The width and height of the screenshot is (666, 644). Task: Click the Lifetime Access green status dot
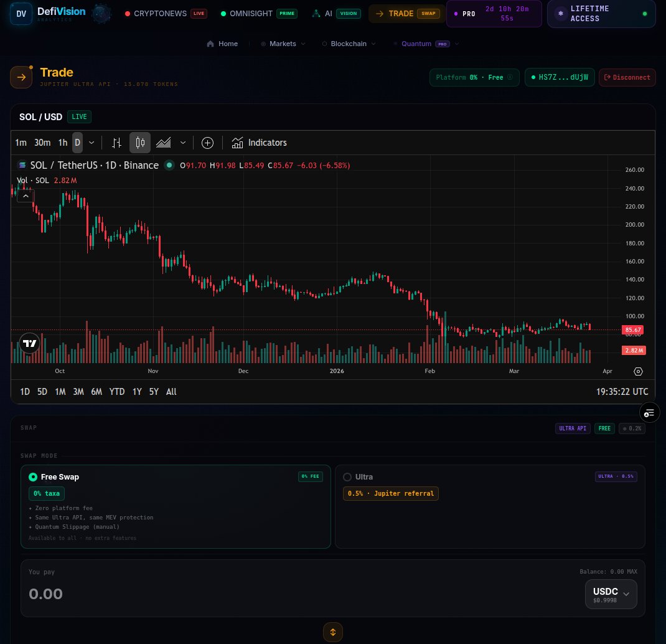click(645, 14)
